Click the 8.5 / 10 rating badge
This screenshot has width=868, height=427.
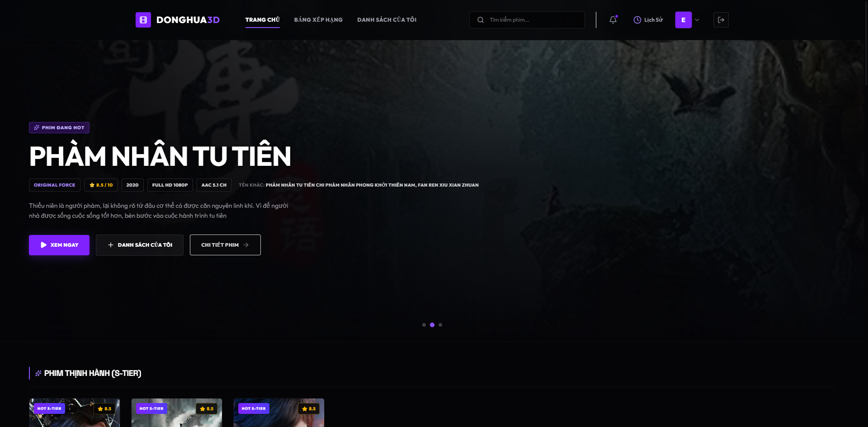[101, 185]
